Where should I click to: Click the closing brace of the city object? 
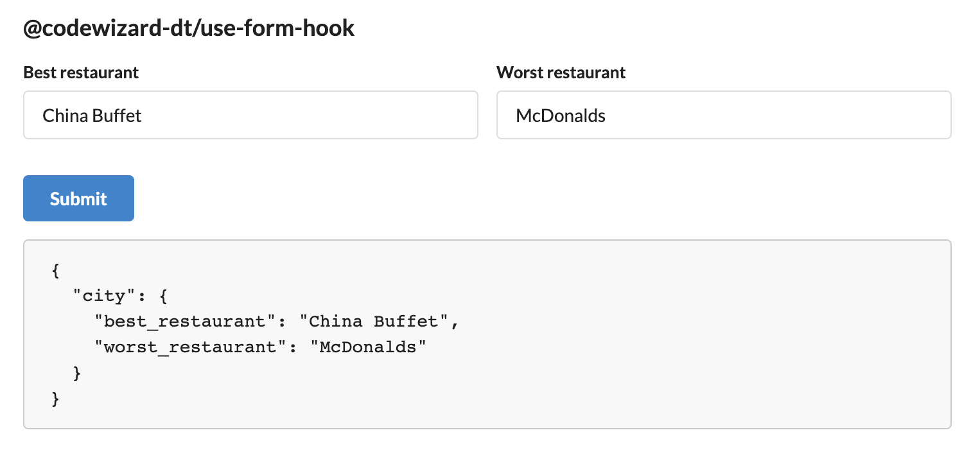(77, 373)
